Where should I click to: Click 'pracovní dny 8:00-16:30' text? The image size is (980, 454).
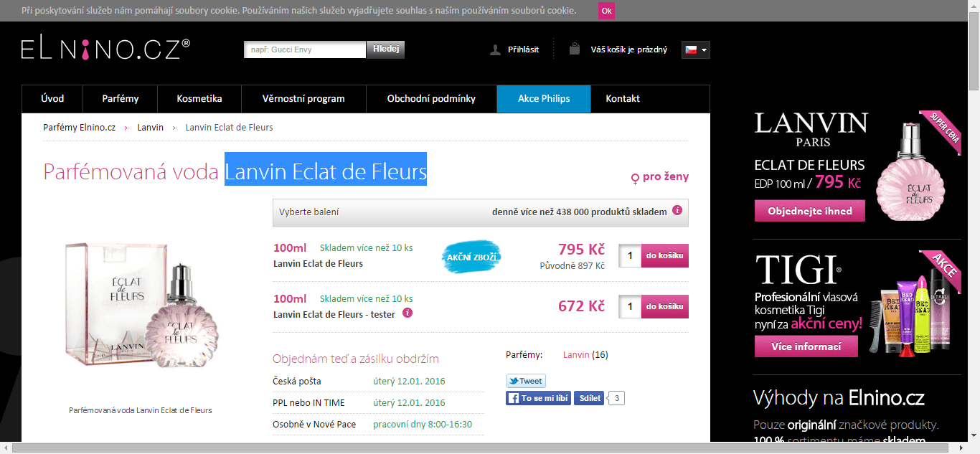coord(423,424)
